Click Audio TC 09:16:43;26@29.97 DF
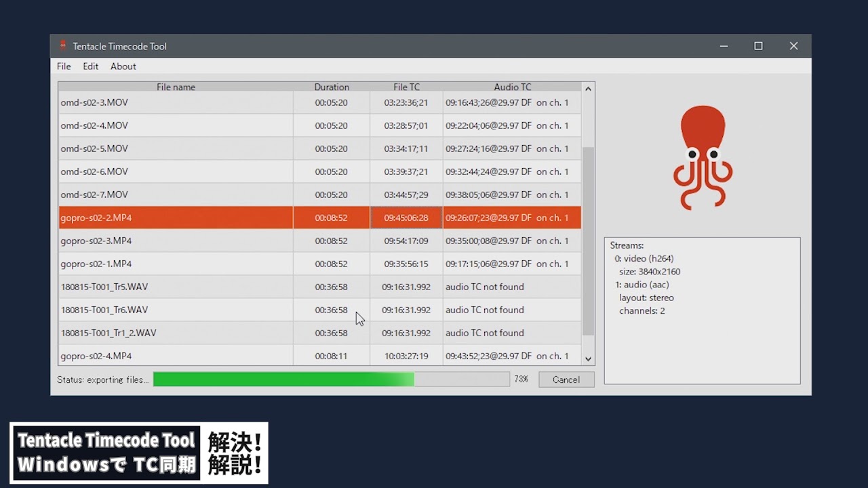Viewport: 868px width, 488px height. (489, 102)
